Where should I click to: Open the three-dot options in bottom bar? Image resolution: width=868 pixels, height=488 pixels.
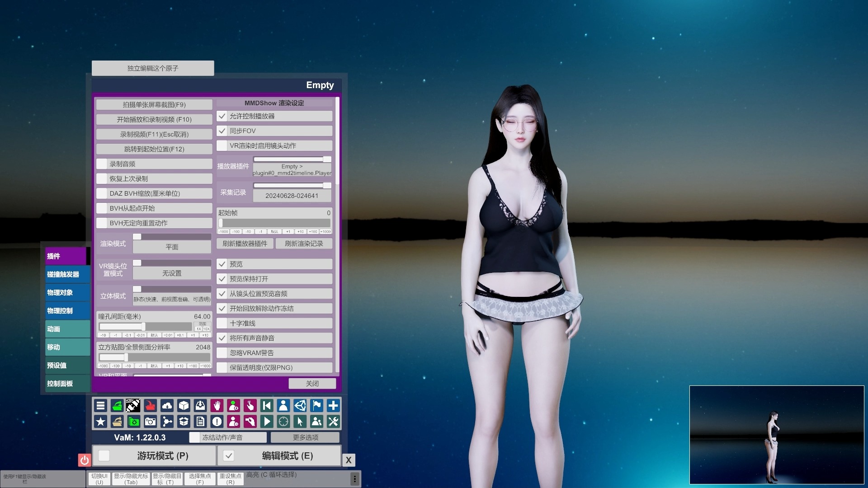tap(355, 479)
